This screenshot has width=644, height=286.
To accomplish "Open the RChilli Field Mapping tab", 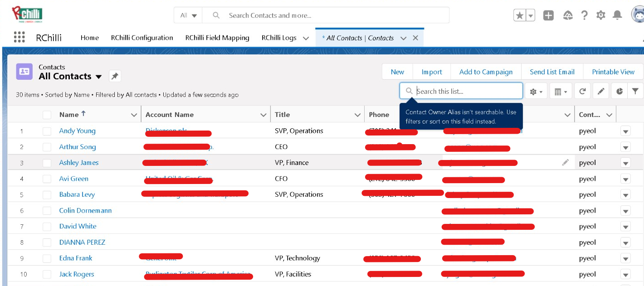I will (217, 38).
